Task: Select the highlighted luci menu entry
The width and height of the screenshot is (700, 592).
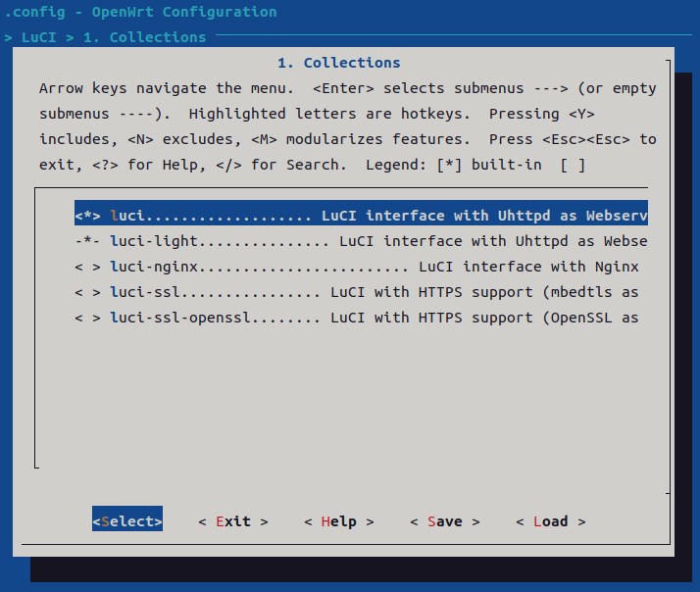Action: coord(361,213)
